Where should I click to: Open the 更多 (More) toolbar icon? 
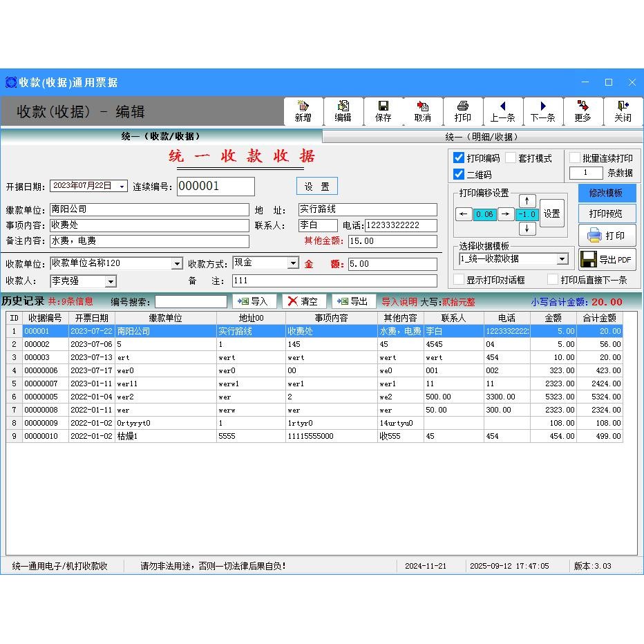583,111
